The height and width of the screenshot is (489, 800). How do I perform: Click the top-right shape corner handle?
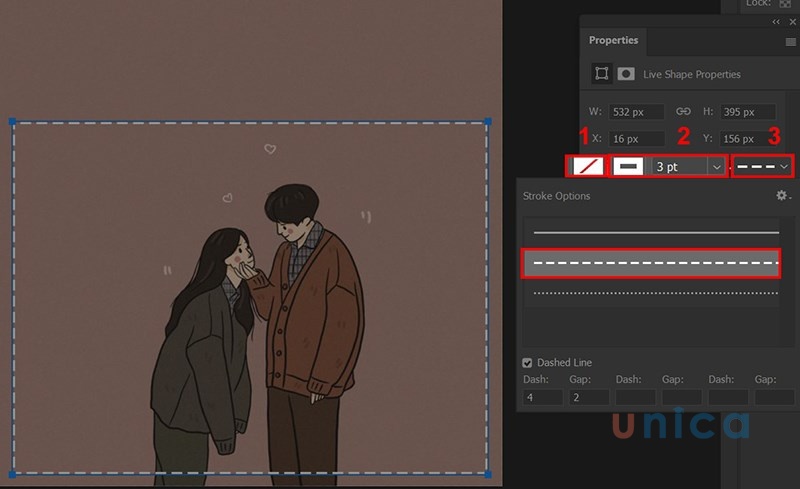click(x=488, y=121)
